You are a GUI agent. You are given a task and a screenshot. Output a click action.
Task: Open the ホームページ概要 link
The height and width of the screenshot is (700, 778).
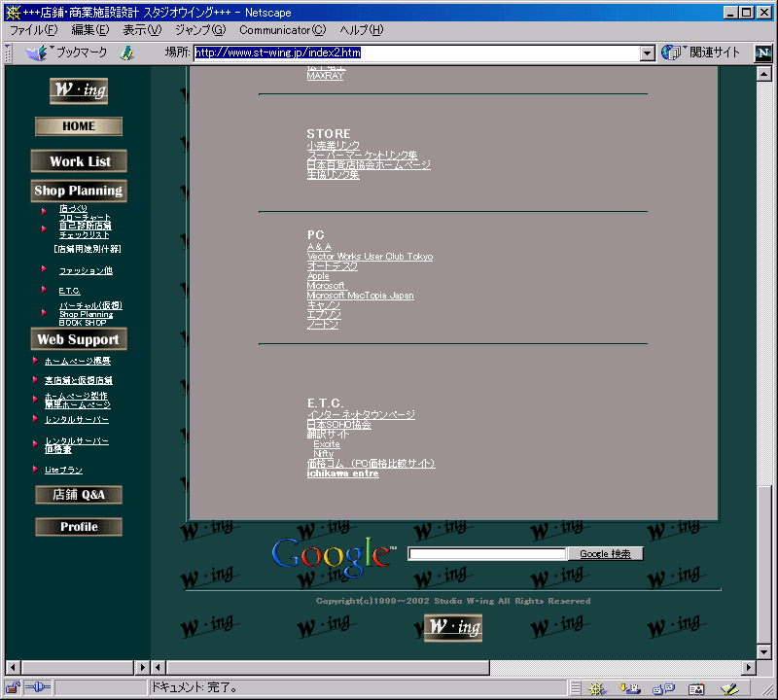click(x=78, y=361)
